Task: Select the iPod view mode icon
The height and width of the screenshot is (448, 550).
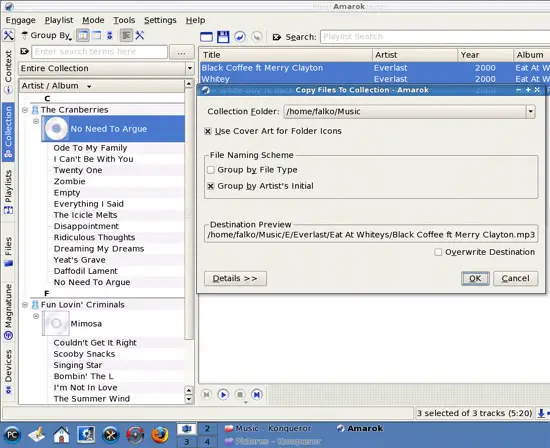Action: [110, 35]
